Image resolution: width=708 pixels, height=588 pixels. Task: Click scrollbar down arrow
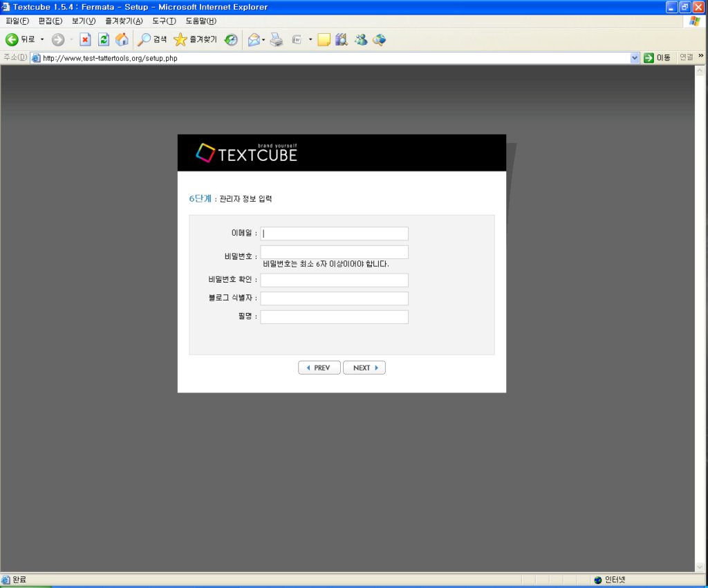tap(700, 567)
